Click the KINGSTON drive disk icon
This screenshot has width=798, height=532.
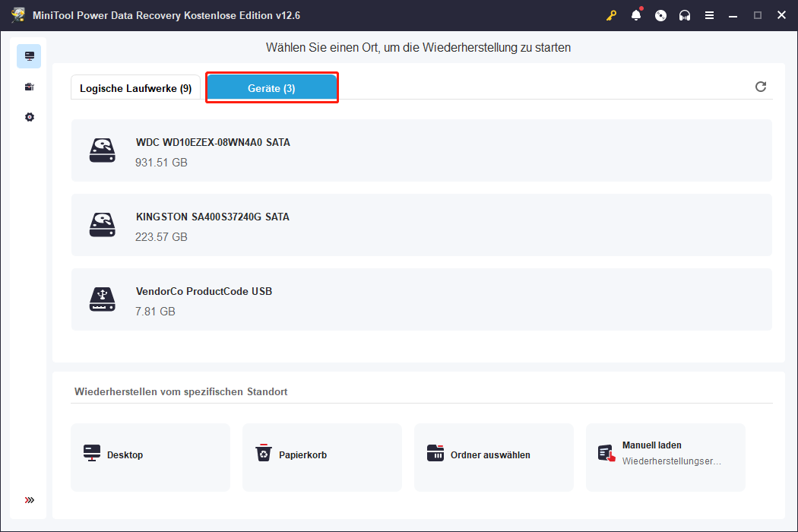pyautogui.click(x=103, y=224)
